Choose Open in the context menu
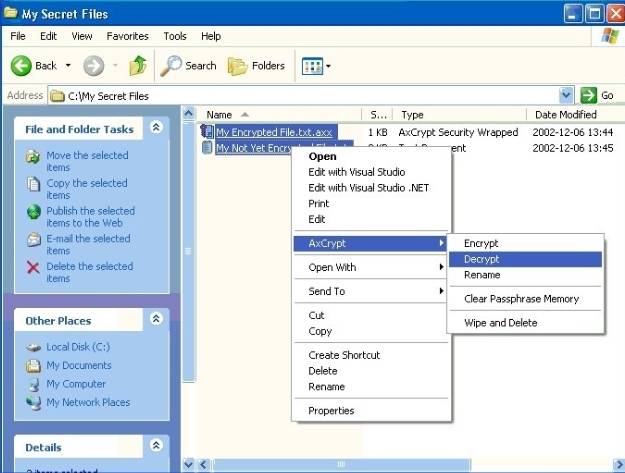Image resolution: width=625 pixels, height=473 pixels. coord(370,157)
